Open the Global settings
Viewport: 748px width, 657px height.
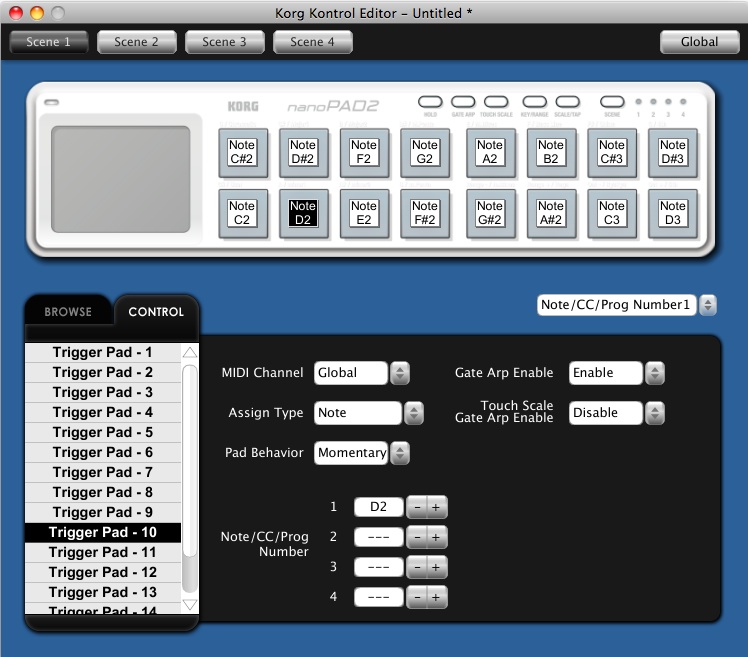(699, 42)
